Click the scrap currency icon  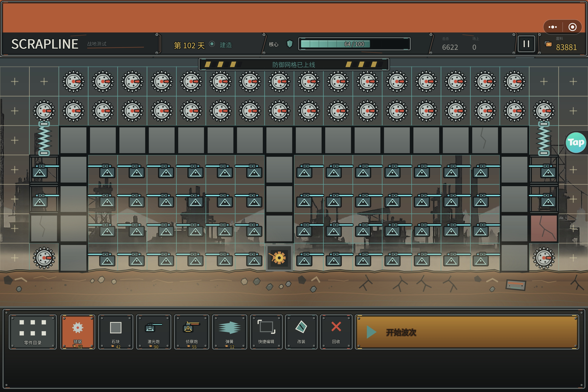[548, 44]
